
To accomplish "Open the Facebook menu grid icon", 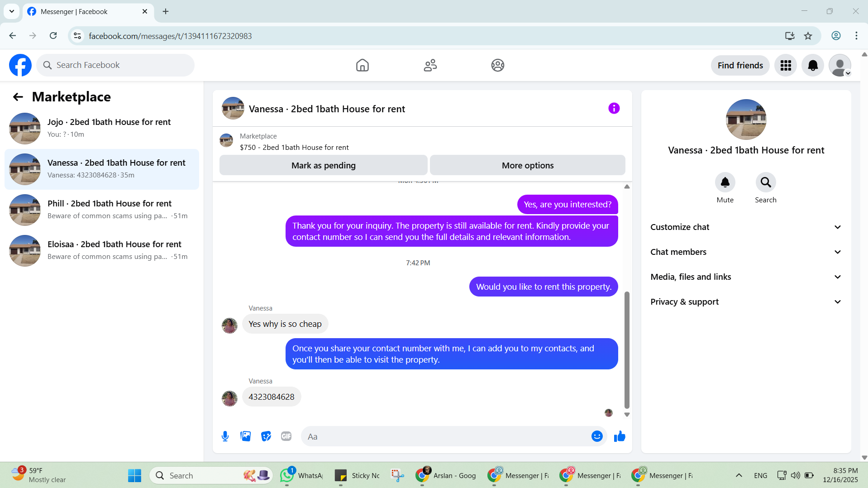I will click(786, 65).
